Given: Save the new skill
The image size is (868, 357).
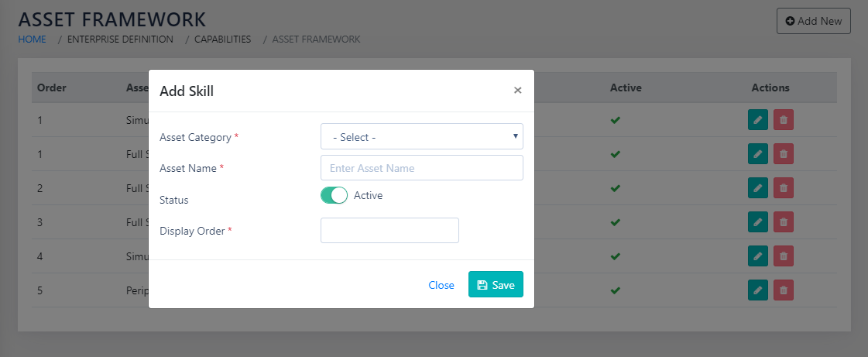Looking at the screenshot, I should point(496,285).
